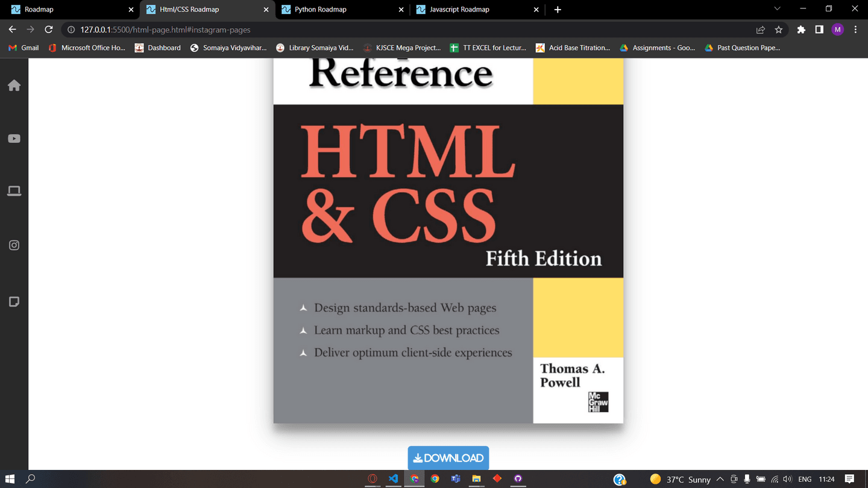Screen dimensions: 868x488
Task: Open the home icon in the sidebar
Action: point(14,86)
